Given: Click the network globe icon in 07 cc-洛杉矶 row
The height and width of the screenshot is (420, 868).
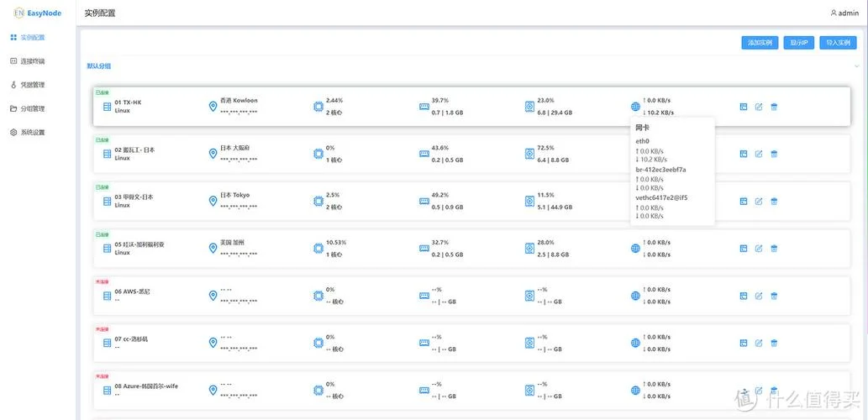Looking at the screenshot, I should [x=635, y=343].
